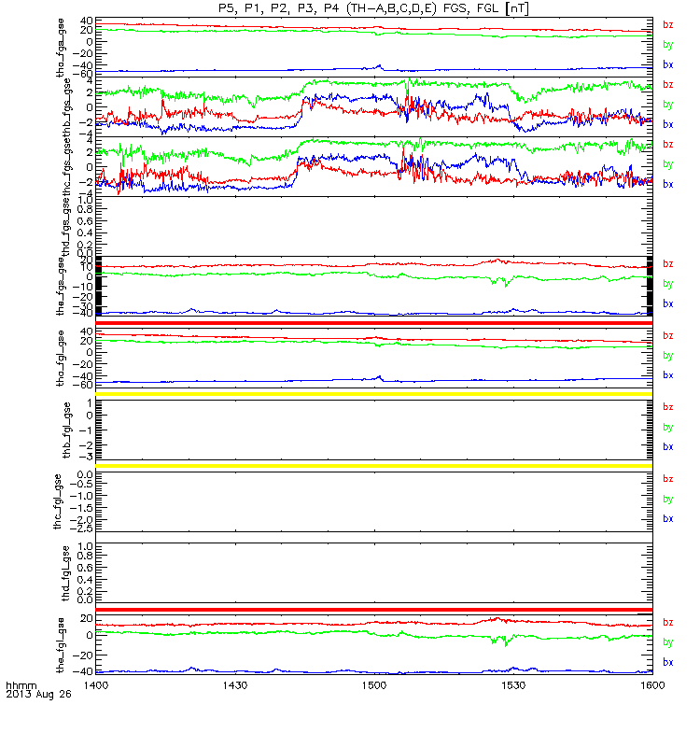Select bz legend of the_fgl bottom panel
The width and height of the screenshot is (700, 747).
click(668, 623)
